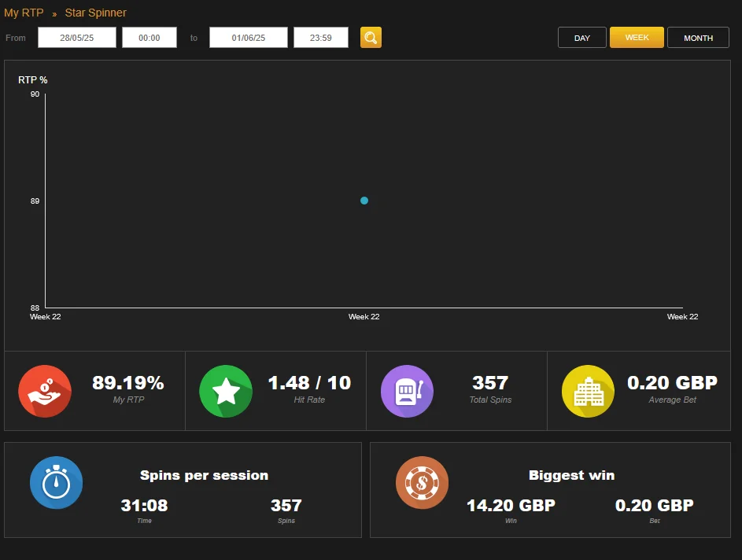
Task: Click the RTP % axis title
Action: click(32, 80)
